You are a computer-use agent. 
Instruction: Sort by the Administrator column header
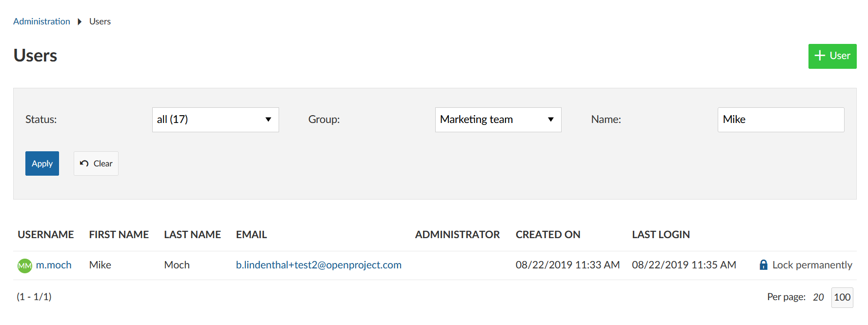[x=457, y=235]
